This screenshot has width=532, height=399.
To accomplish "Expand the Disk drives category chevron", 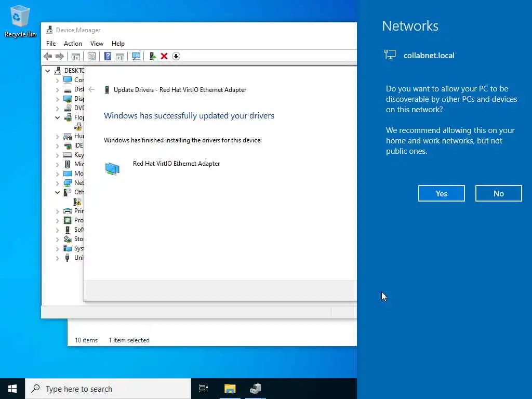I will point(57,90).
